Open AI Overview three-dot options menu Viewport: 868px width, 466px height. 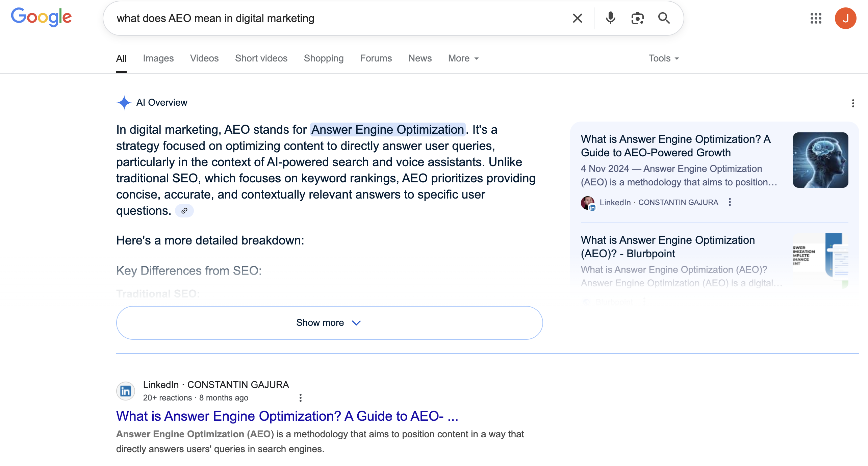coord(853,103)
